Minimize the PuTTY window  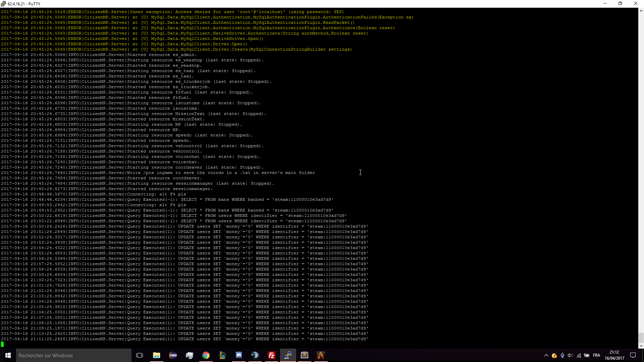pos(605,4)
